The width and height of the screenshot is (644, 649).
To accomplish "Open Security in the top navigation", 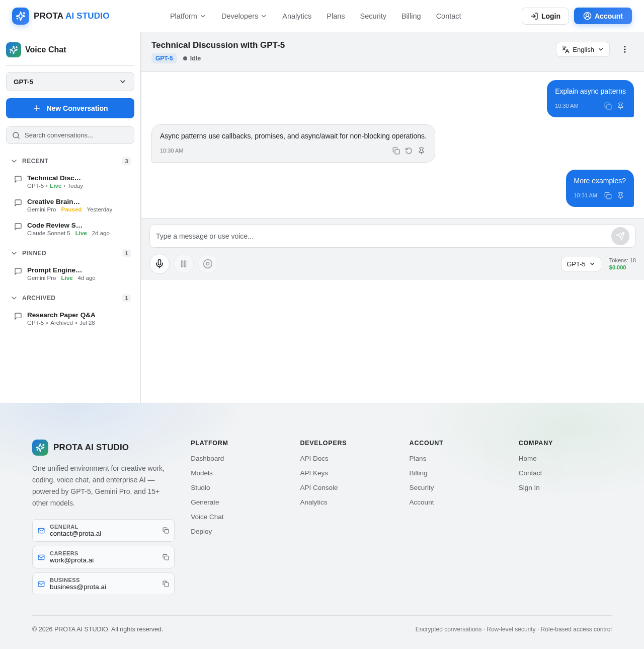I will click(x=373, y=16).
